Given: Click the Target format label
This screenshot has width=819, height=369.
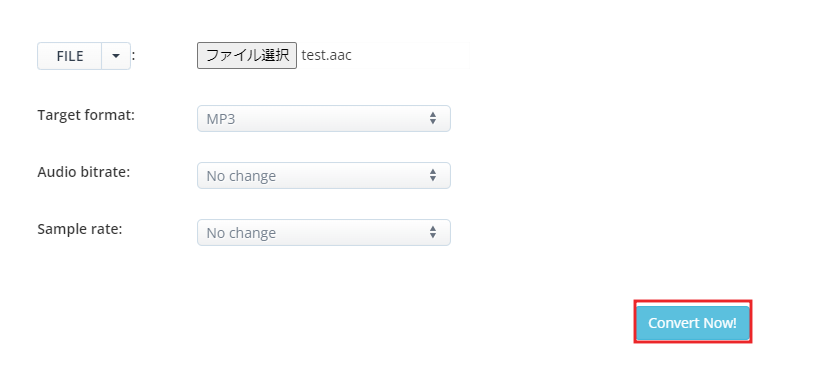Looking at the screenshot, I should pyautogui.click(x=86, y=115).
